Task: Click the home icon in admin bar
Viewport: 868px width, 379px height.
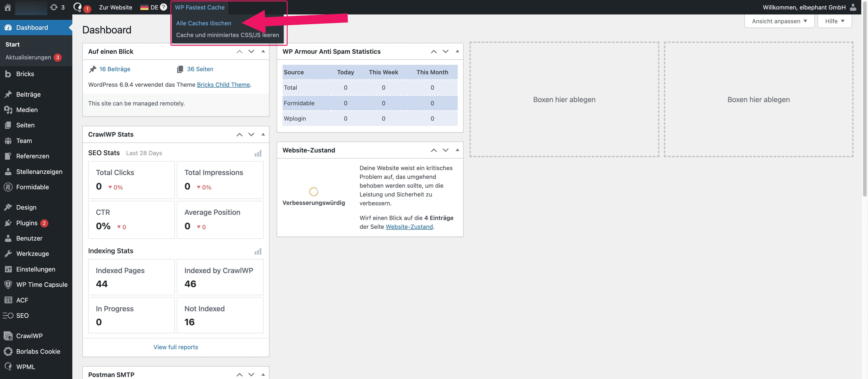Action: coord(7,7)
